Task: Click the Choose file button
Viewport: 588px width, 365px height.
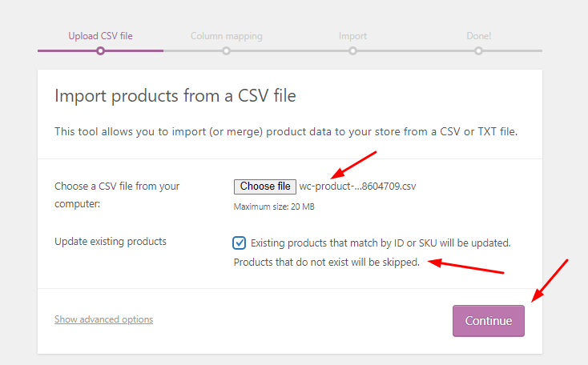Action: point(264,187)
